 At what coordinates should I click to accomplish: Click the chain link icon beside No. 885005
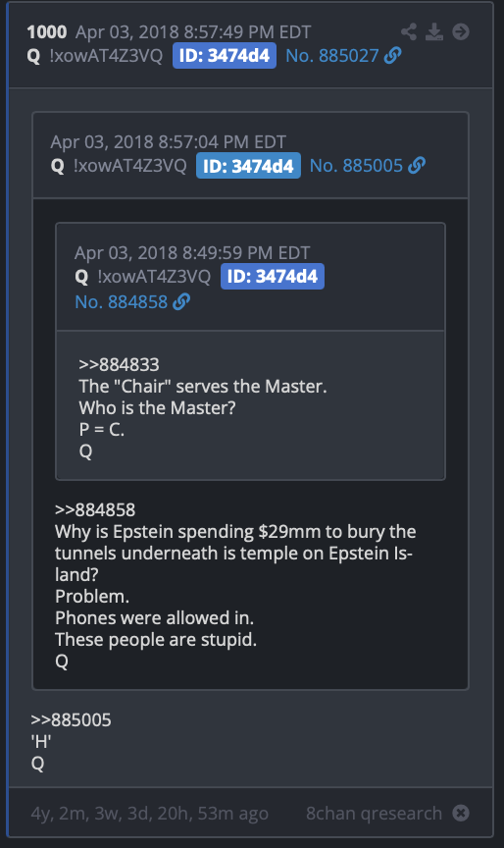tap(417, 166)
